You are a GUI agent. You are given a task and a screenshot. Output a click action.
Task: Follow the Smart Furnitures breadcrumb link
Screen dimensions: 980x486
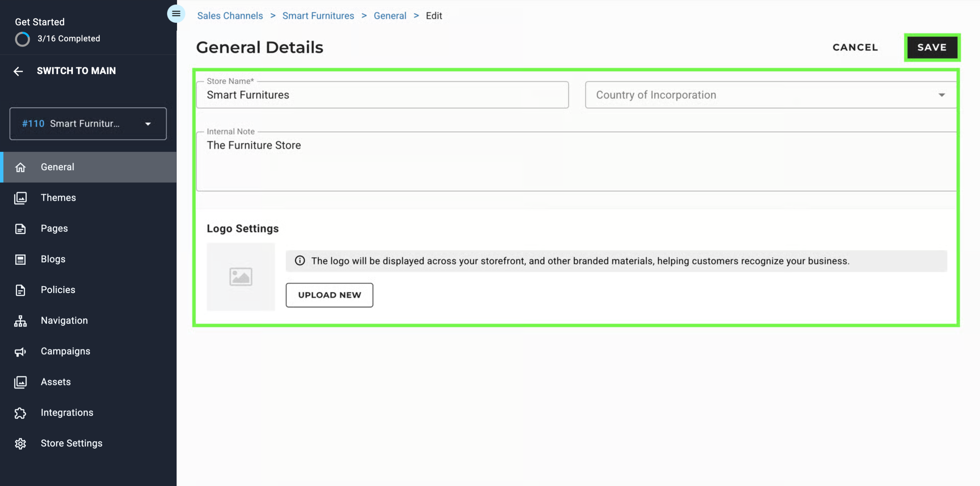click(x=318, y=16)
